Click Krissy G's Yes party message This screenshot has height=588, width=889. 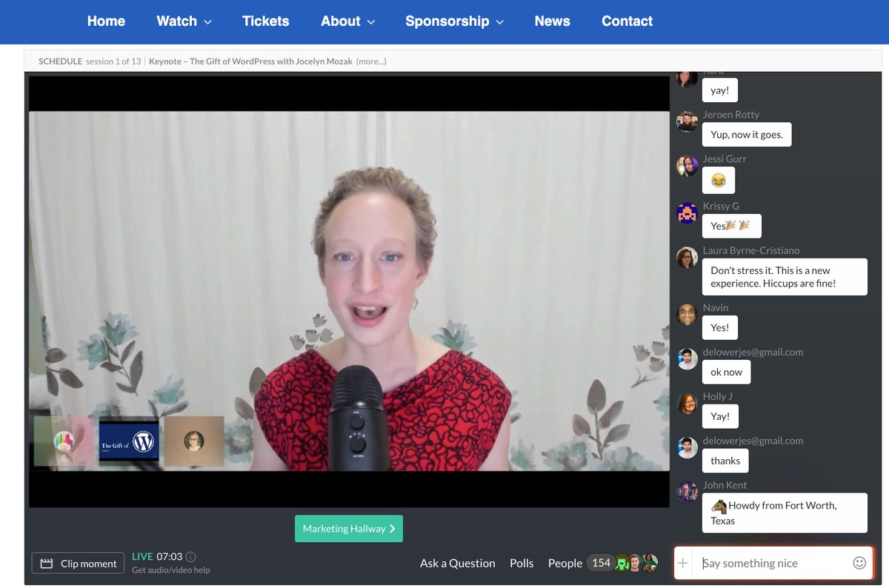click(x=731, y=226)
